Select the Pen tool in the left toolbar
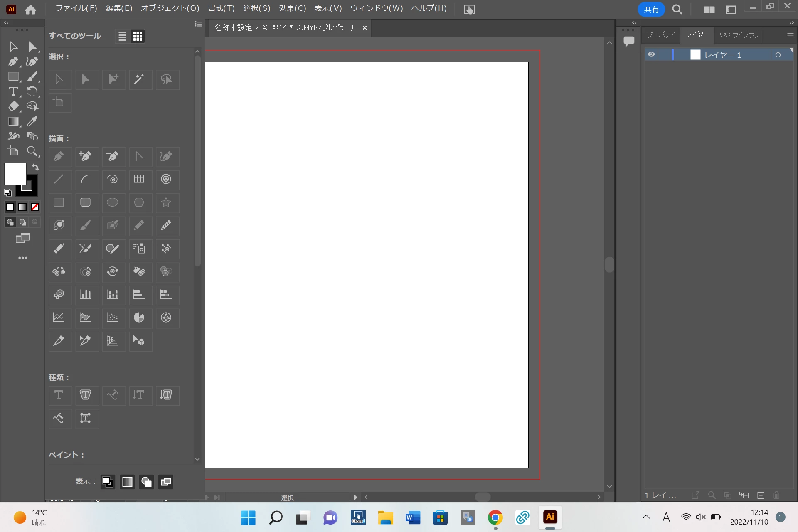The width and height of the screenshot is (798, 532). [x=13, y=62]
